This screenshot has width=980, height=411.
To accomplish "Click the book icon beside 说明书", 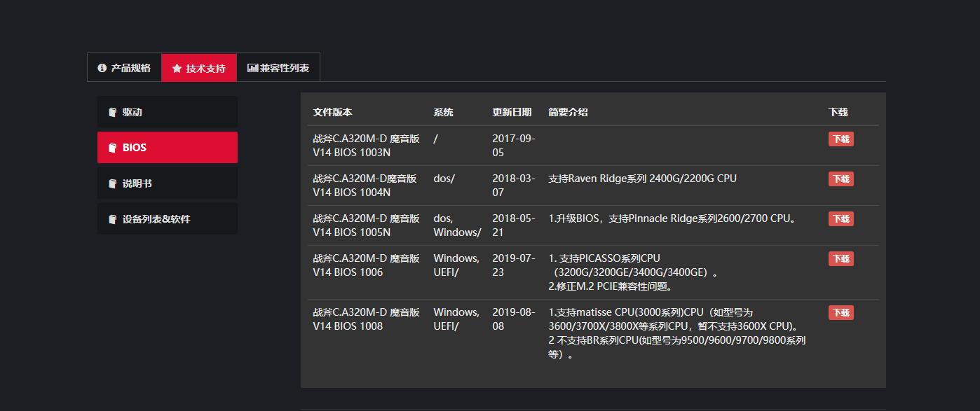I will click(113, 183).
